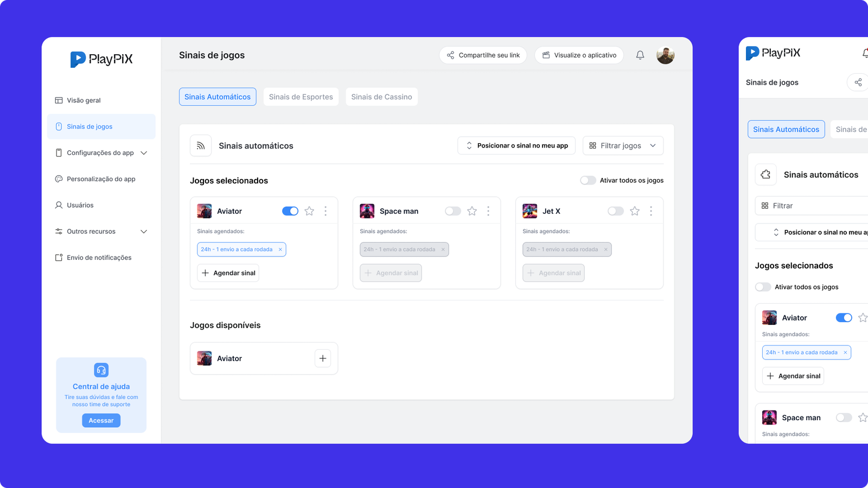Open mobile Posicionar o sinal selector
This screenshot has width=868, height=488.
(812, 232)
